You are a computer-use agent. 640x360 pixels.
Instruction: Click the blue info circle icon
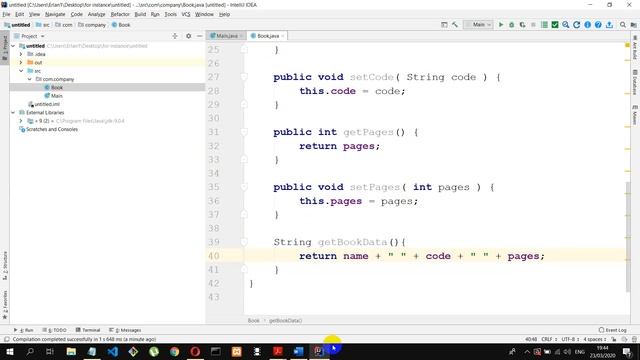(587, 25)
